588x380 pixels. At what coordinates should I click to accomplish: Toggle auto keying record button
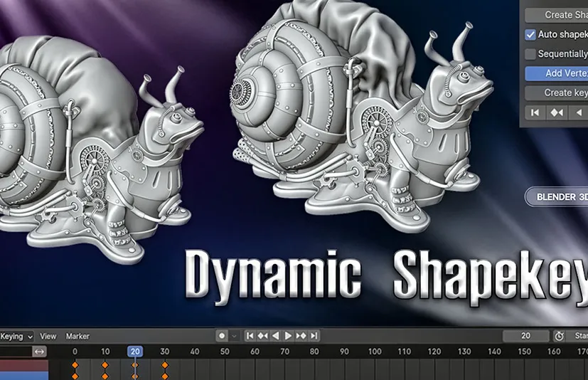pyautogui.click(x=223, y=336)
